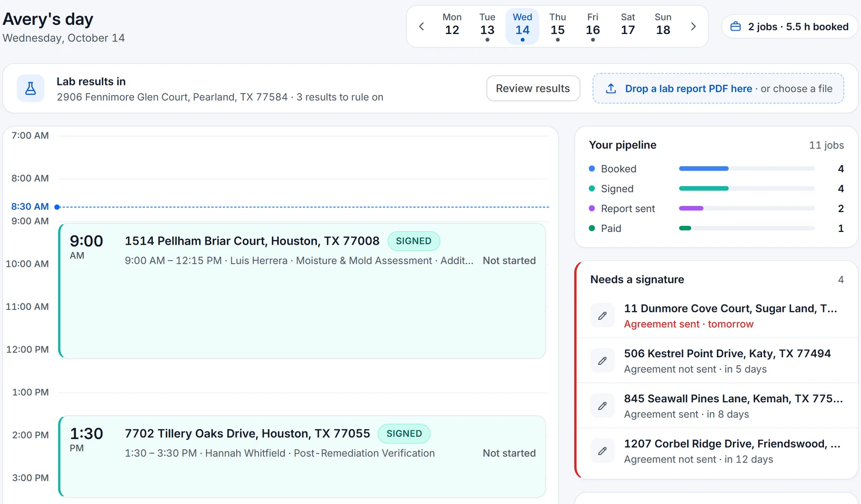
Task: Click the Lab results in heading
Action: point(91,82)
